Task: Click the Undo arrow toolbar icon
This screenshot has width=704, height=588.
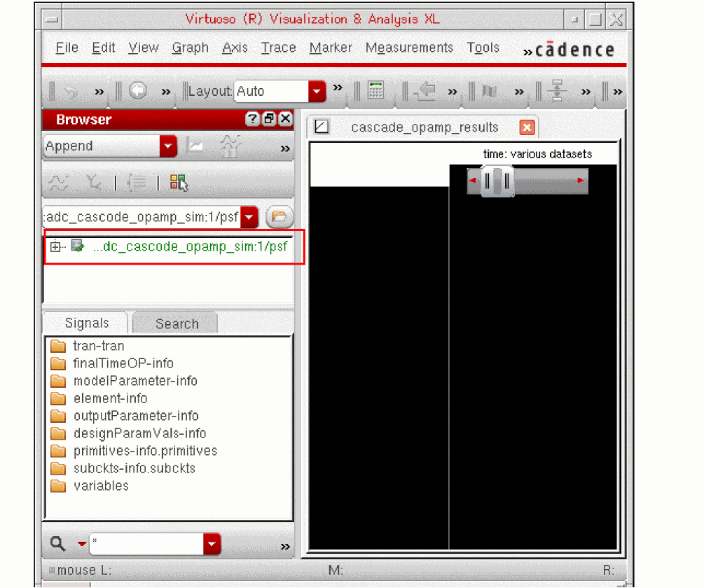Action: [71, 92]
